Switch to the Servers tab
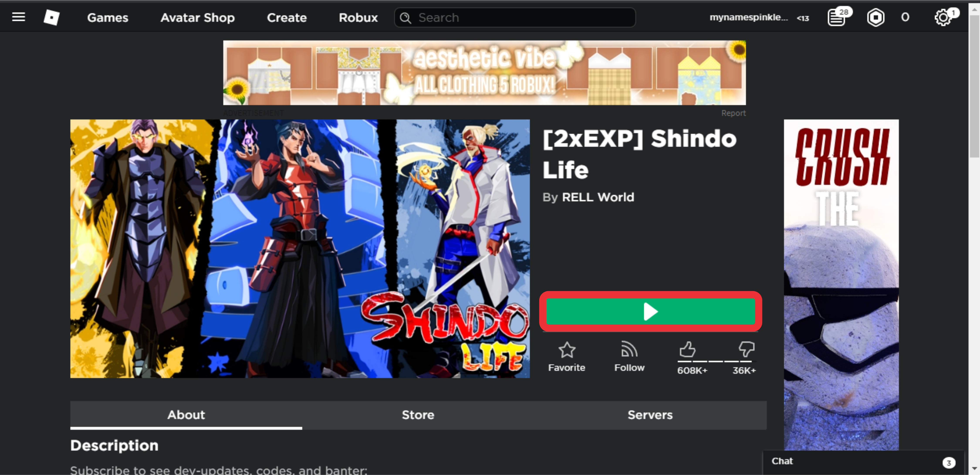 coord(650,415)
